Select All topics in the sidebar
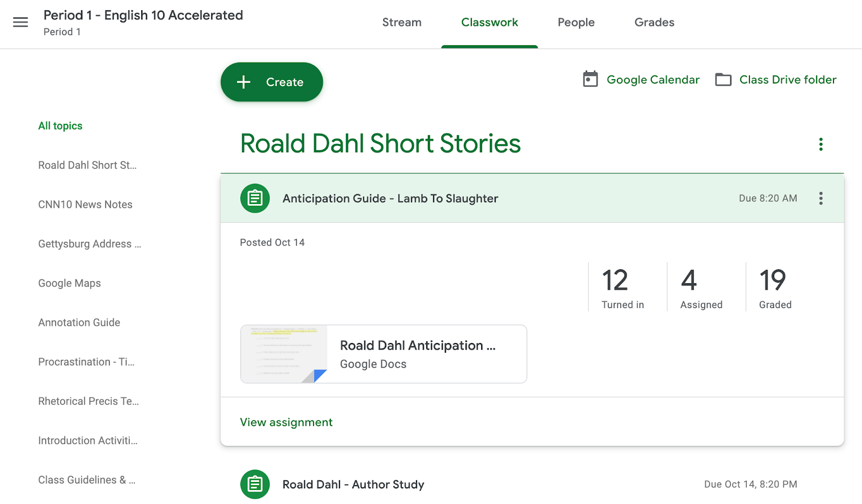 click(60, 125)
